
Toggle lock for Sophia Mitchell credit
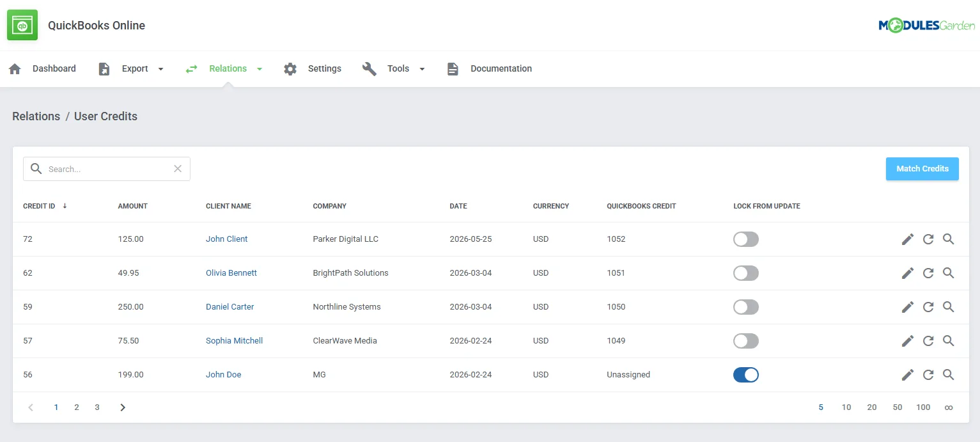pyautogui.click(x=746, y=341)
